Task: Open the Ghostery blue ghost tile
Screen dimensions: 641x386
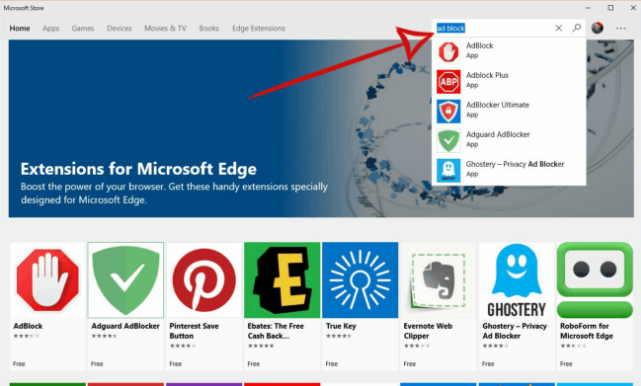Action: [x=517, y=280]
